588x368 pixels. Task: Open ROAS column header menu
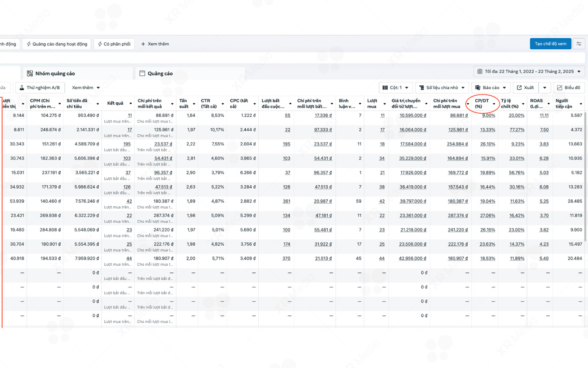548,104
